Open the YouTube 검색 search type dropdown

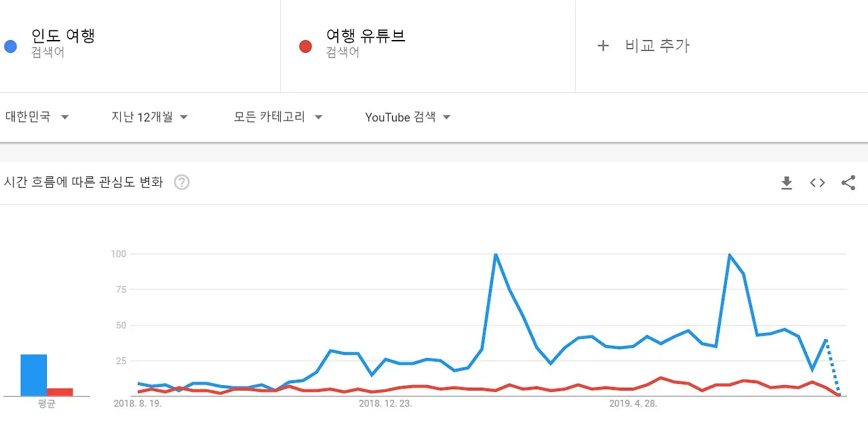[x=407, y=117]
